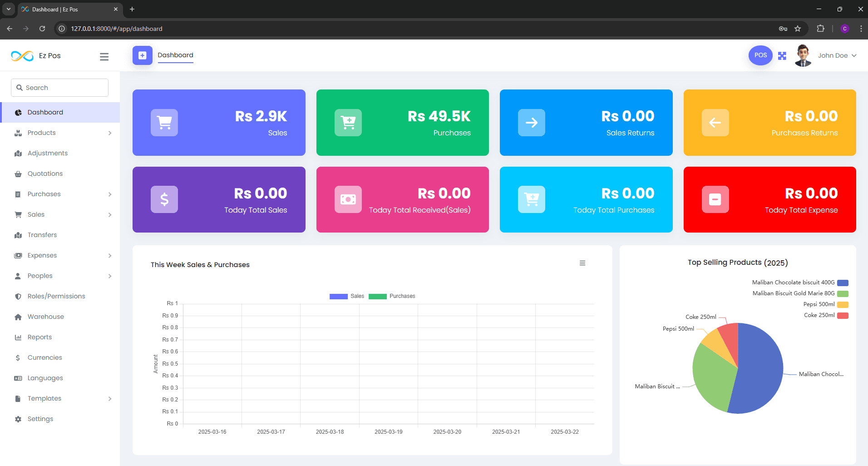
Task: Open the John Doe user dropdown
Action: click(837, 55)
